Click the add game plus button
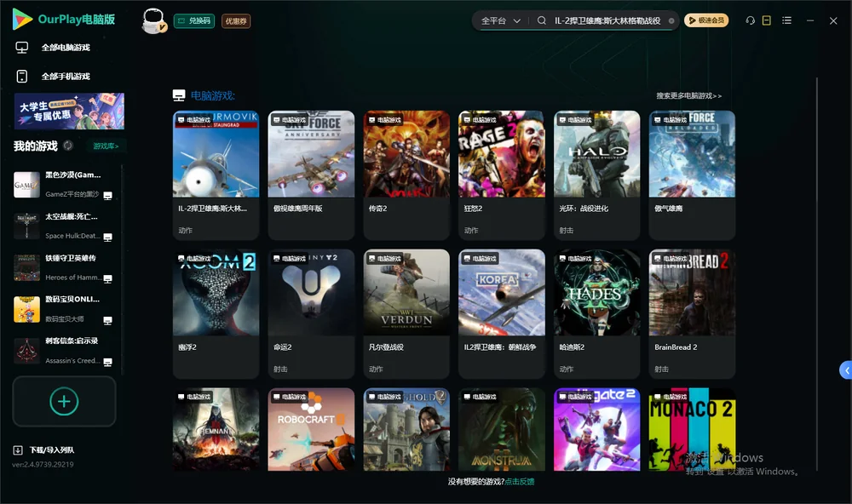The width and height of the screenshot is (852, 504). coord(64,401)
